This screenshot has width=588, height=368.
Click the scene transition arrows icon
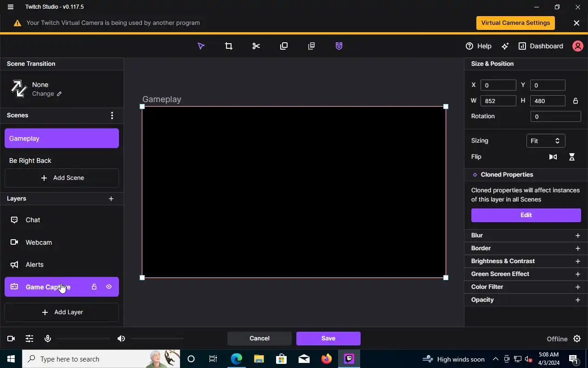click(19, 89)
